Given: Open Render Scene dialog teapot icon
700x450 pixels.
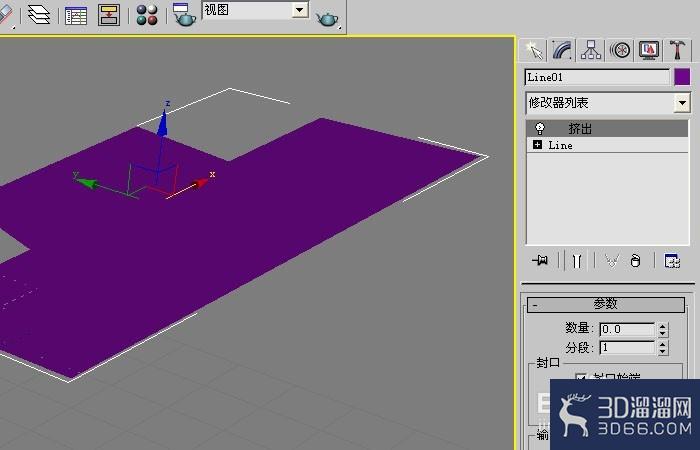Looking at the screenshot, I should 184,14.
